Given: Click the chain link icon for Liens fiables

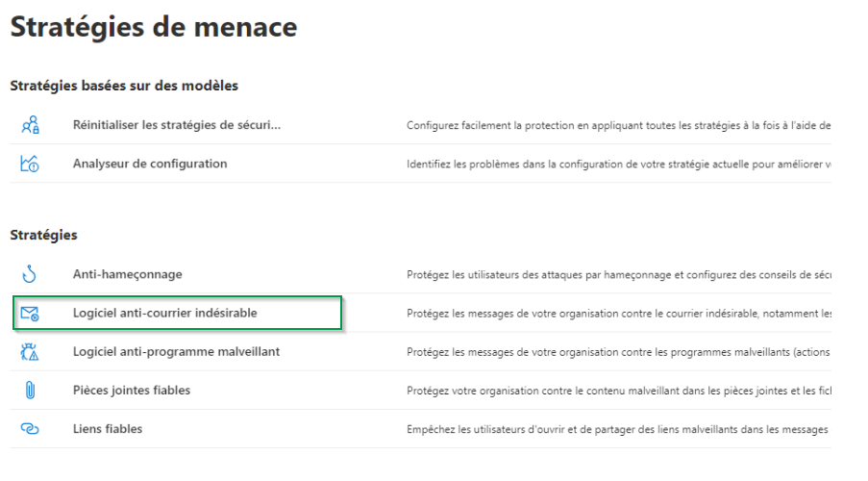Looking at the screenshot, I should point(30,429).
